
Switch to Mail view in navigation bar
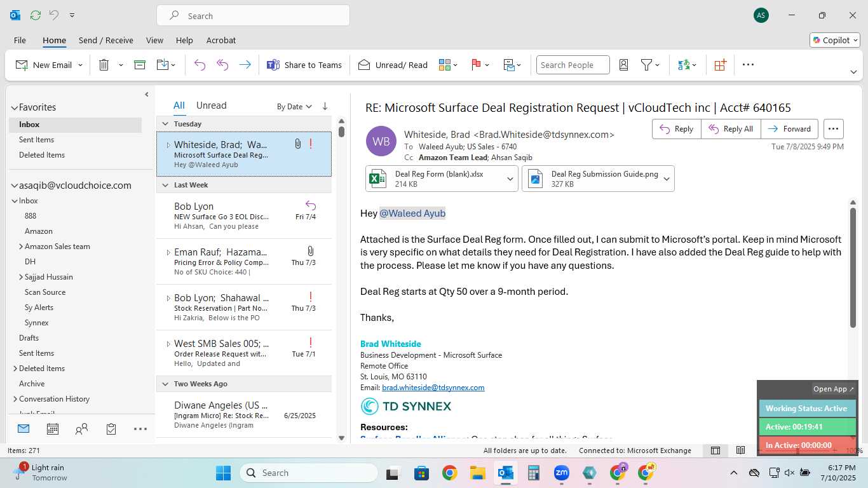pos(24,429)
